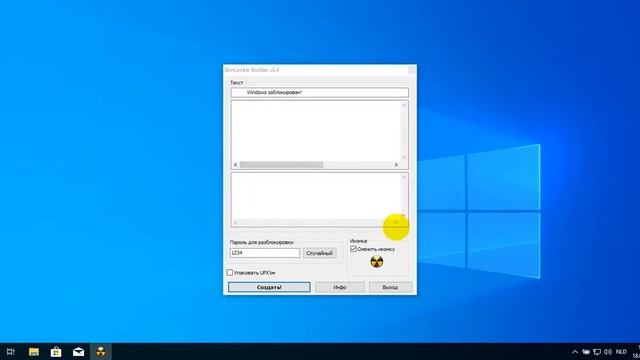This screenshot has height=360, width=640.
Task: Click the OneDrive cloud tray icon
Action: tap(586, 351)
